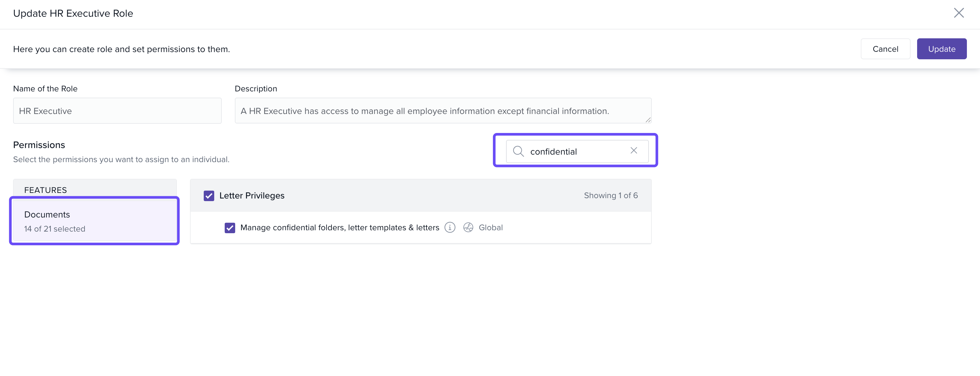Click the "Showing 1 of 6" count

(610, 195)
